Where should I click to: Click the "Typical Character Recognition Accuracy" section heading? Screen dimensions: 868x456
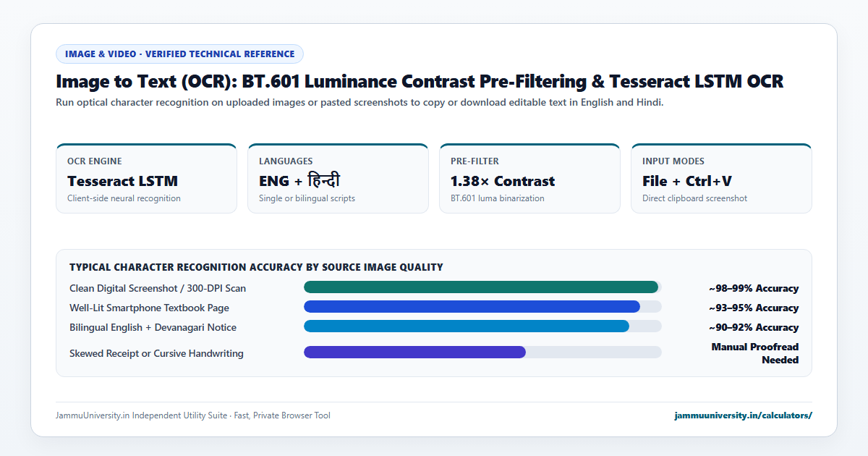point(256,267)
